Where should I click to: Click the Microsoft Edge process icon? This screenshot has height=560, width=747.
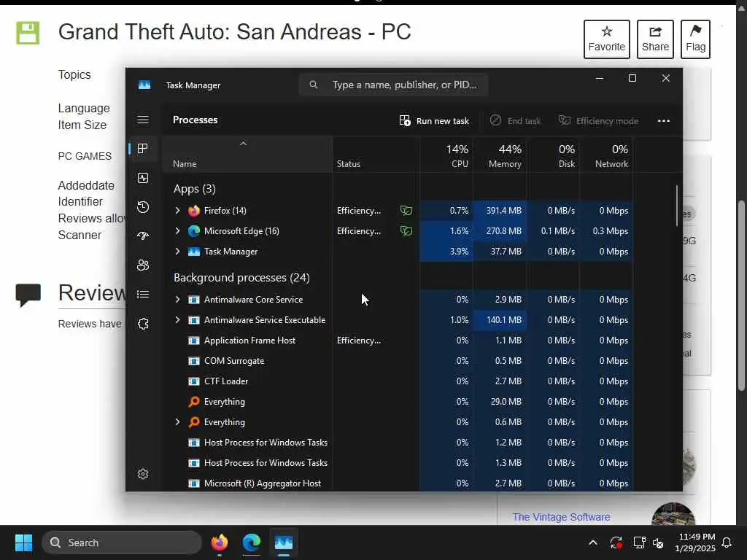coord(194,231)
